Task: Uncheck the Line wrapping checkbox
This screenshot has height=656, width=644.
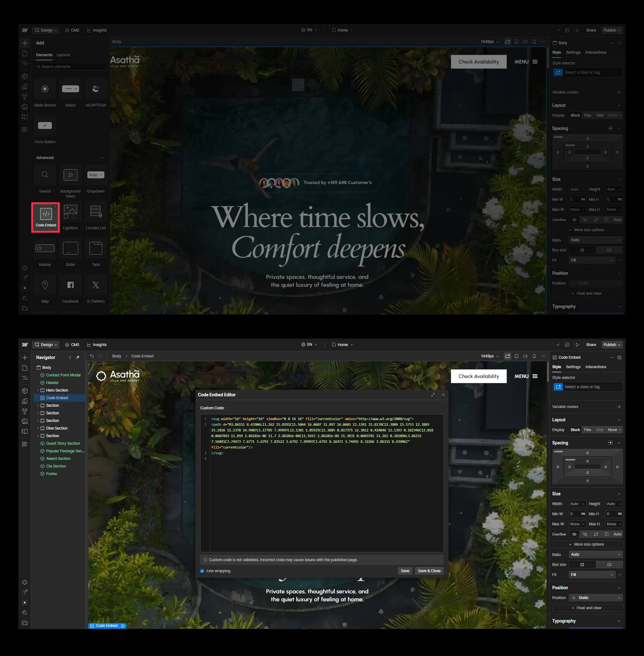Action: point(202,571)
